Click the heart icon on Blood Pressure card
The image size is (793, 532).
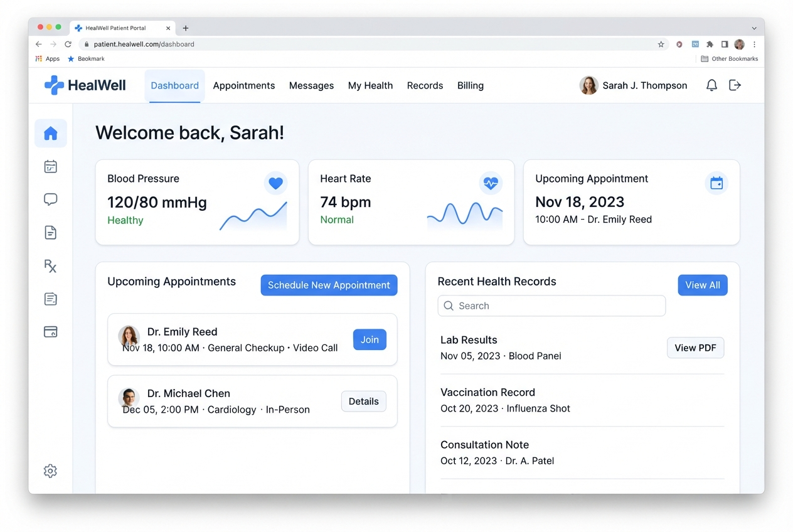(x=275, y=184)
